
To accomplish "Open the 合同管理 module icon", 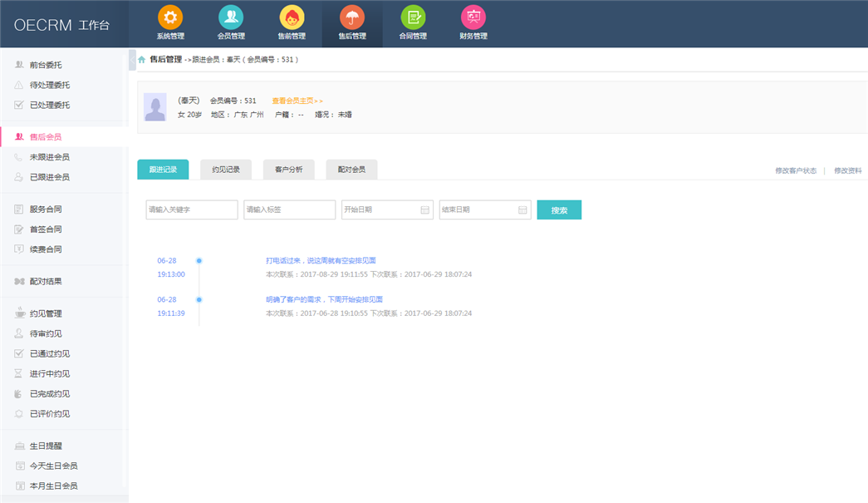I will point(413,18).
